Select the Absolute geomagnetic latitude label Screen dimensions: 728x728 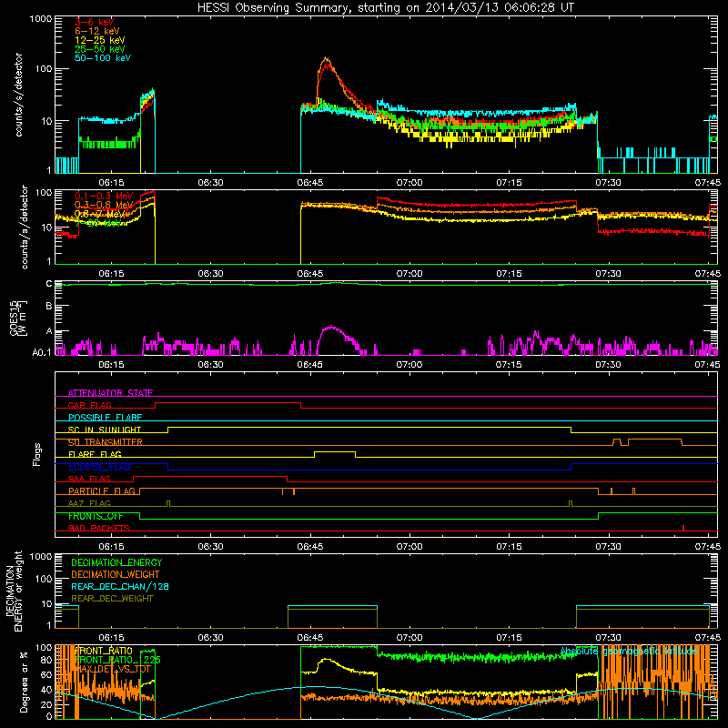point(629,651)
